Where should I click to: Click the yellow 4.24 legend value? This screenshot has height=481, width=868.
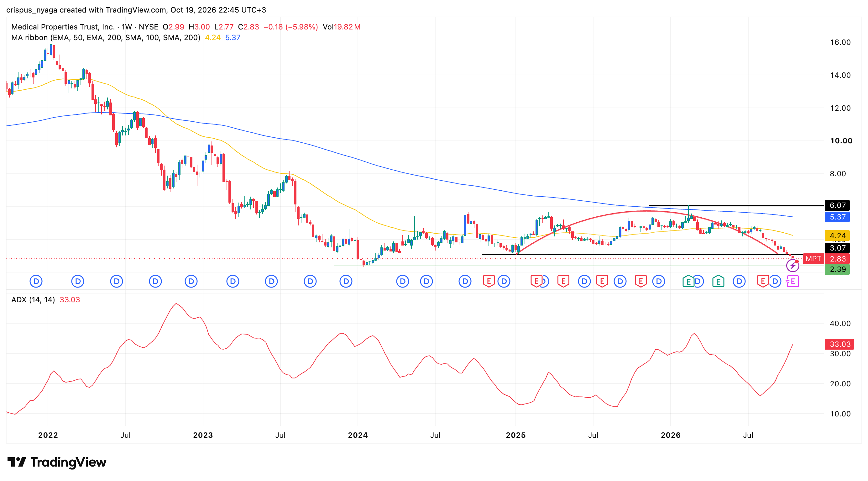tap(213, 37)
